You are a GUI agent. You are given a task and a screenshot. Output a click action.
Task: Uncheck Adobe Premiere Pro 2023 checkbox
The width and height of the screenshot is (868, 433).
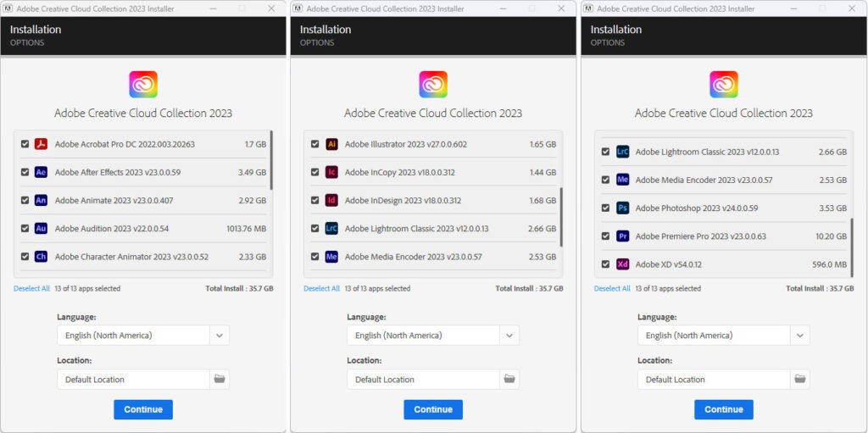(605, 236)
